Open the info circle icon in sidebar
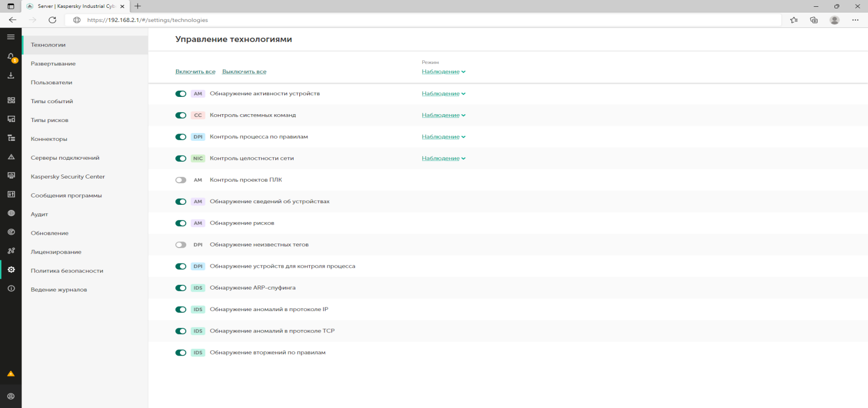Image resolution: width=868 pixels, height=408 pixels. tap(11, 289)
